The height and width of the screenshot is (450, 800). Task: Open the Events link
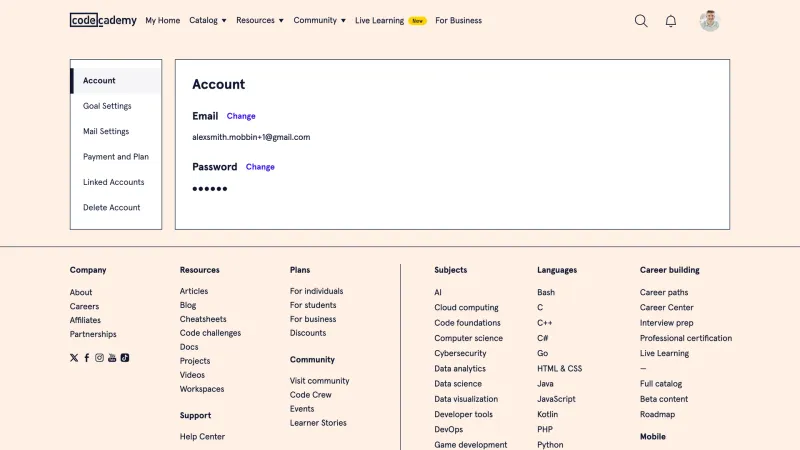pyautogui.click(x=302, y=409)
